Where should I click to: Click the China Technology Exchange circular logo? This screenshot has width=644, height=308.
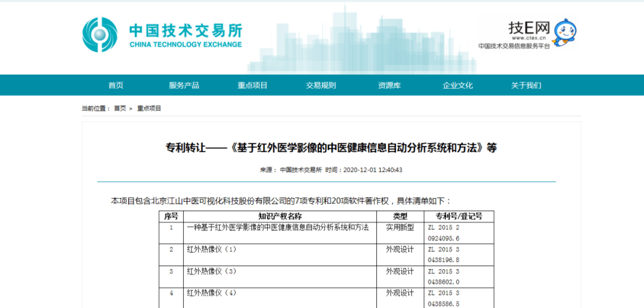pyautogui.click(x=100, y=35)
